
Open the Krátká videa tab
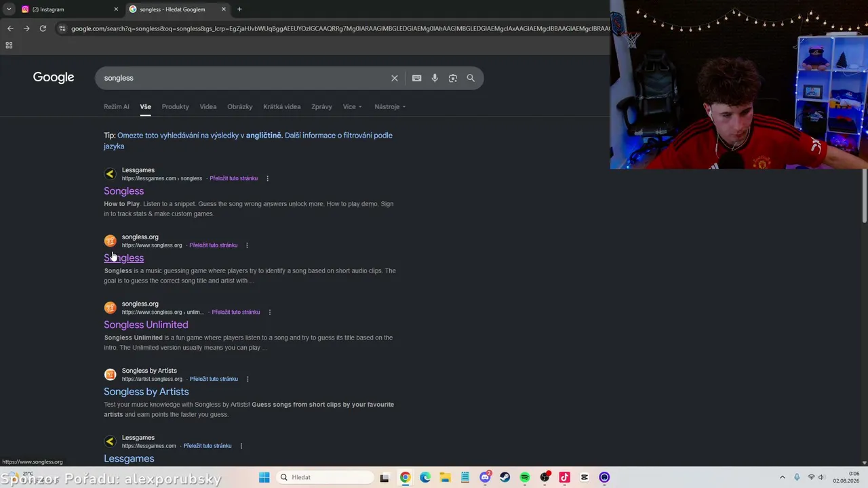point(282,106)
